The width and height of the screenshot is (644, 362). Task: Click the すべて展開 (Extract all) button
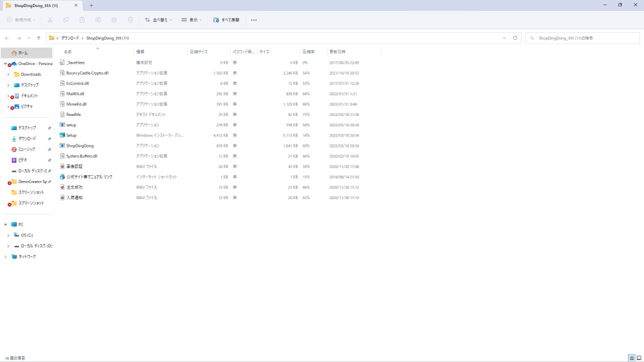coord(226,20)
